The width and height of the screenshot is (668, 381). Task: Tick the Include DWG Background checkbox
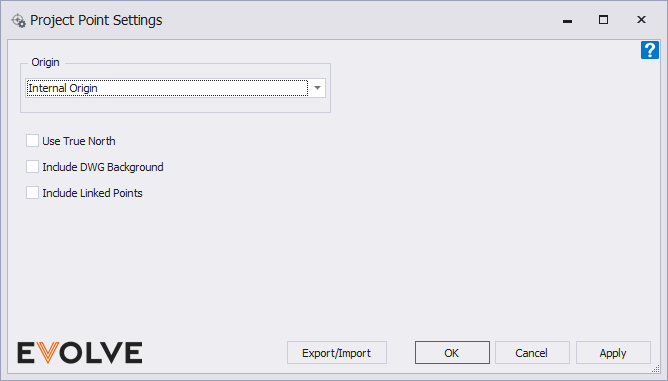pyautogui.click(x=32, y=167)
